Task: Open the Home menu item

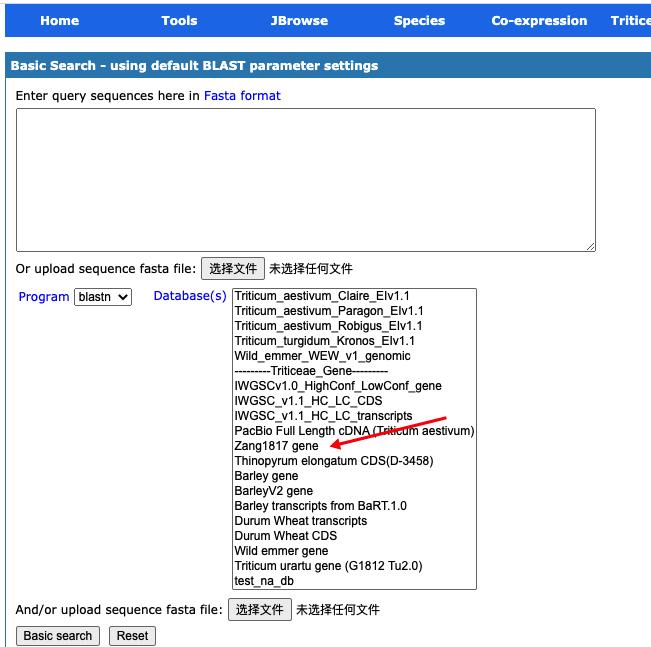Action: click(59, 20)
